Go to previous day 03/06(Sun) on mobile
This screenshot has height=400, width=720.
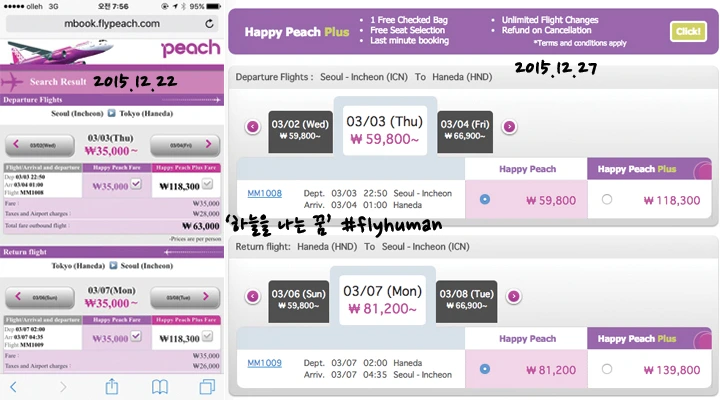39,297
